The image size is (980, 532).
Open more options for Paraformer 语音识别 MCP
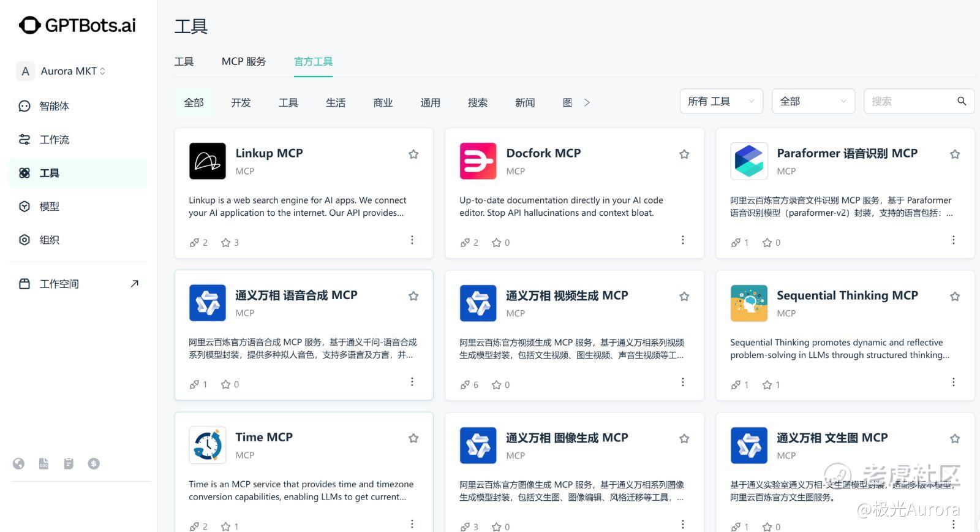(x=954, y=240)
